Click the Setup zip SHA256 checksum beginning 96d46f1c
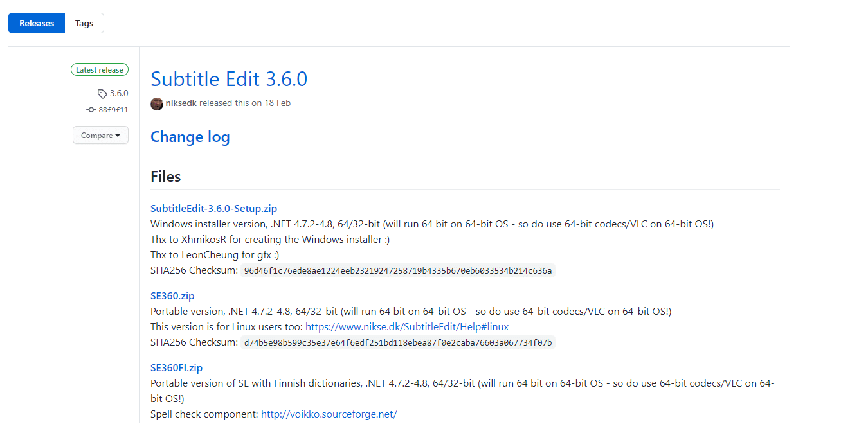Screen dimensions: 868x431 (x=398, y=271)
